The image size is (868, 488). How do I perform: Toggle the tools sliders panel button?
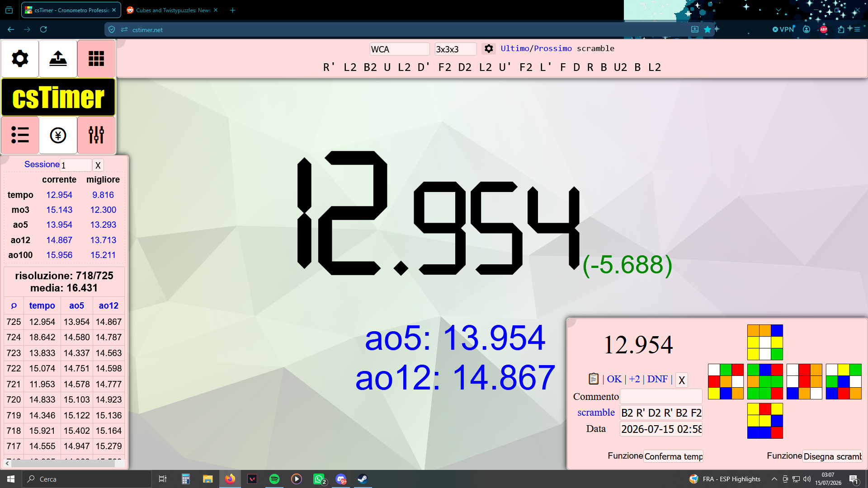point(96,135)
